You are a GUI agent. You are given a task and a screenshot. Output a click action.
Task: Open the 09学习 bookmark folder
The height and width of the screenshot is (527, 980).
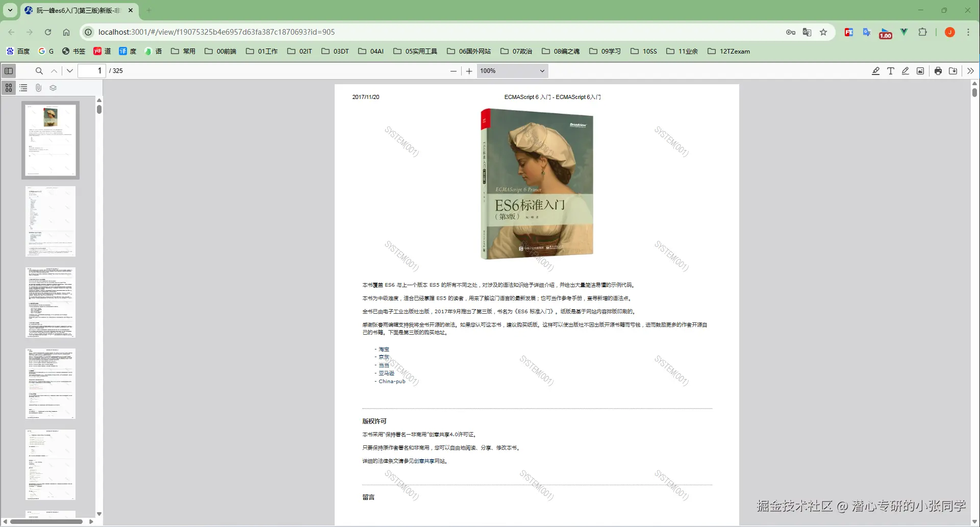(605, 51)
